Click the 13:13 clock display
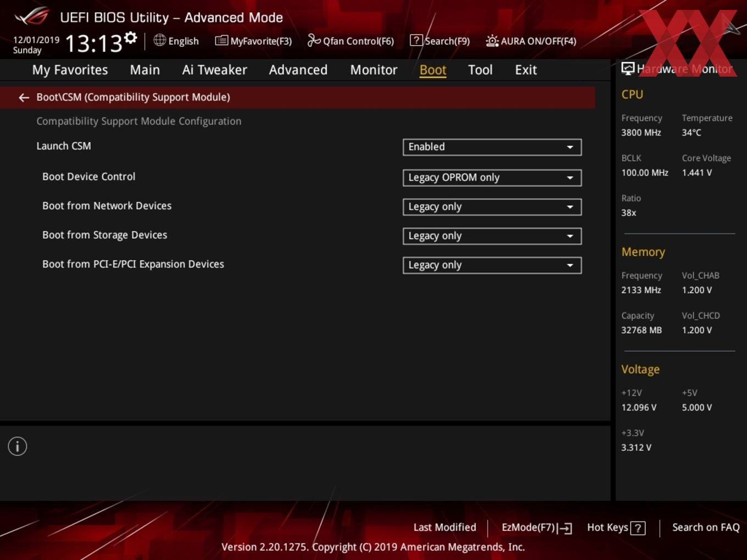Viewport: 747px width, 560px height. pyautogui.click(x=93, y=44)
